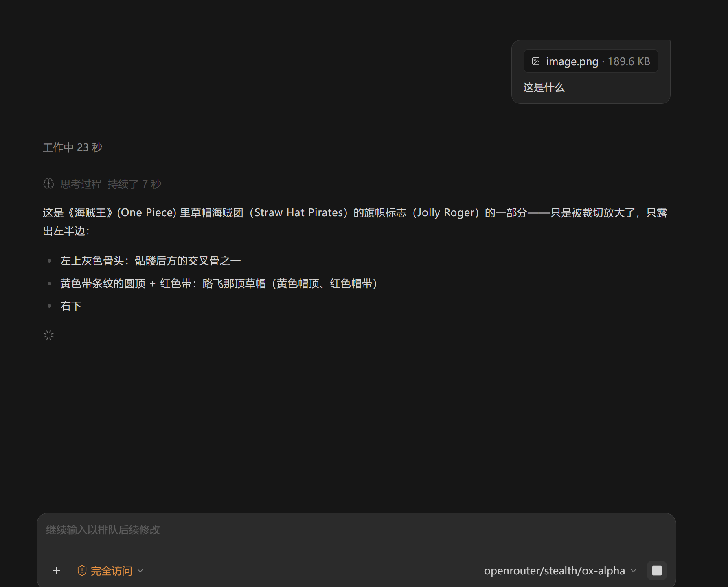Click the loading spinner below the response

point(48,335)
